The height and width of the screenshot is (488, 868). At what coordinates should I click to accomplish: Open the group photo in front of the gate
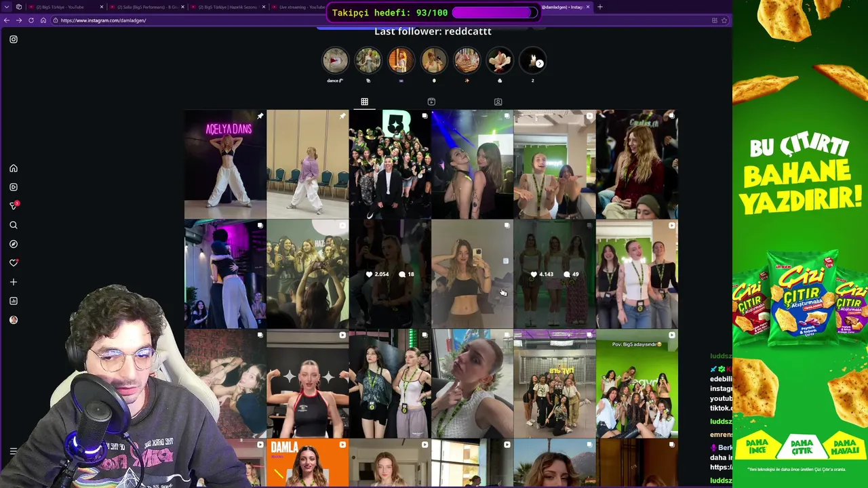(x=555, y=384)
